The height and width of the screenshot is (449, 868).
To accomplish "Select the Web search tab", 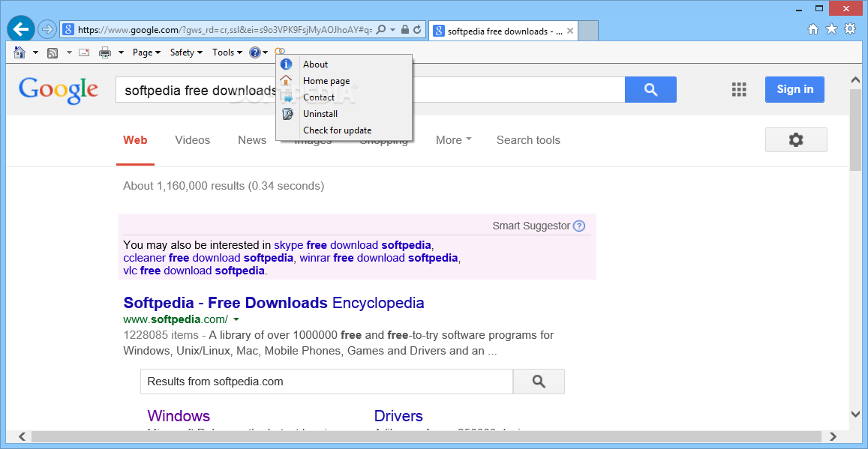I will (135, 140).
